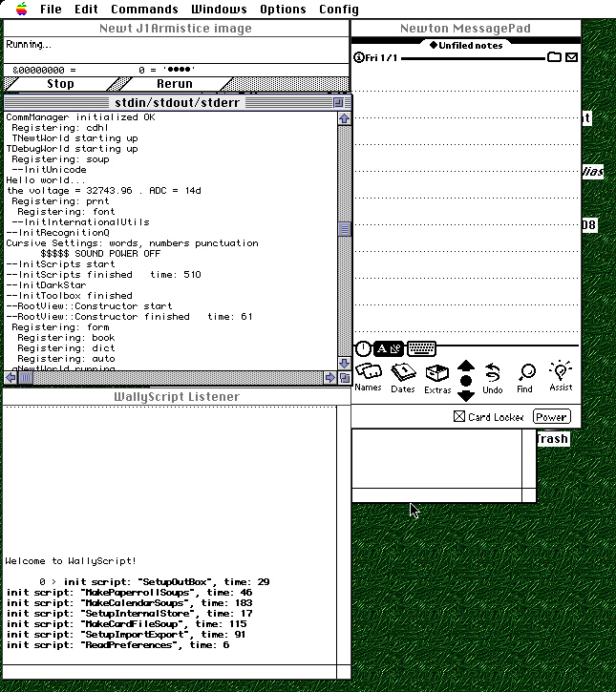Open Names on the Newton

click(x=368, y=377)
